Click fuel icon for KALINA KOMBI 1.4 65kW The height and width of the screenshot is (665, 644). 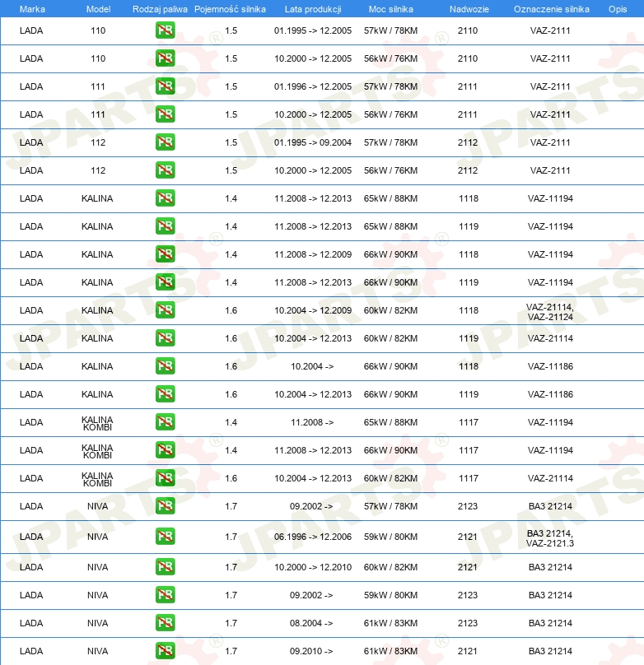click(x=165, y=422)
